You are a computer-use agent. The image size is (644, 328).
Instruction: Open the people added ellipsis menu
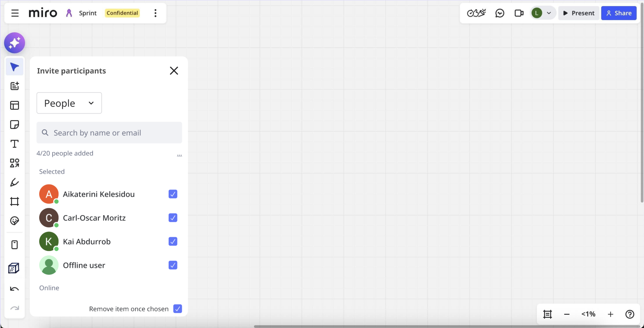point(179,155)
